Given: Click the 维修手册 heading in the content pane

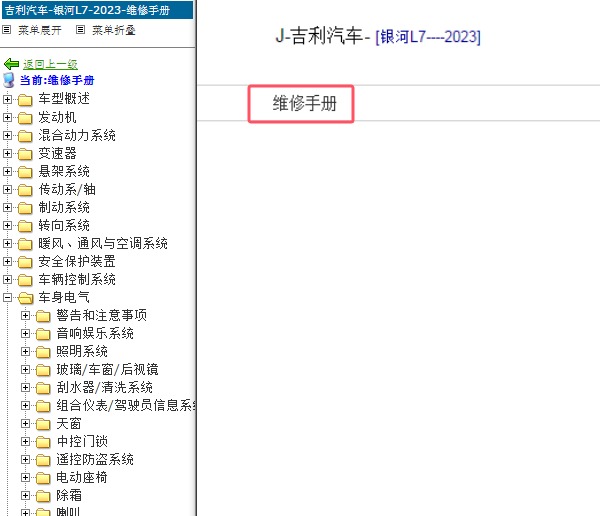Looking at the screenshot, I should pyautogui.click(x=305, y=103).
